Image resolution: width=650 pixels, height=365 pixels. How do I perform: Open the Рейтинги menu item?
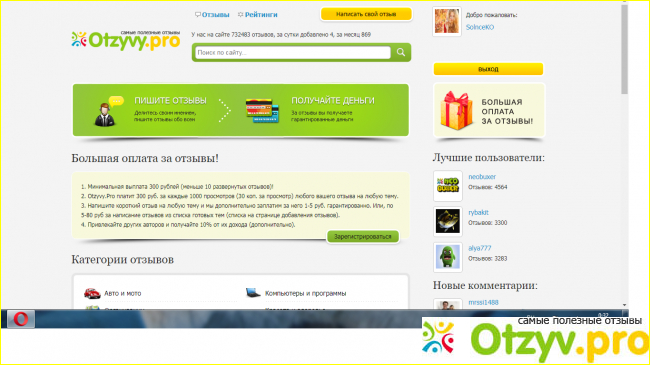coord(257,15)
